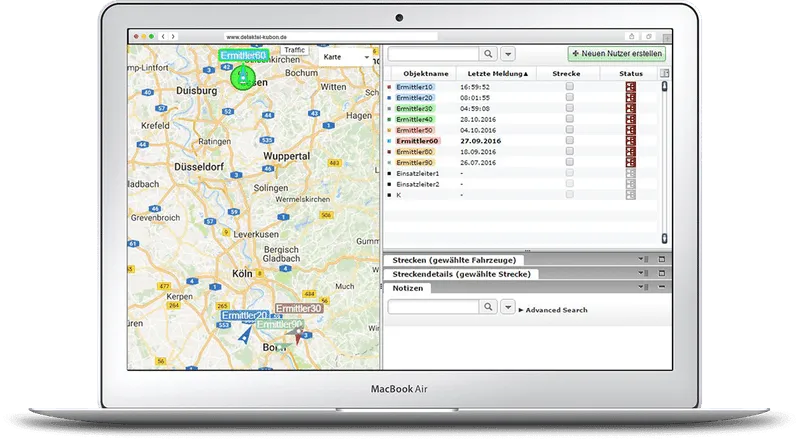Open the filter dropdown arrow beside top search
Viewport: 800px width, 439px height.
coord(508,54)
